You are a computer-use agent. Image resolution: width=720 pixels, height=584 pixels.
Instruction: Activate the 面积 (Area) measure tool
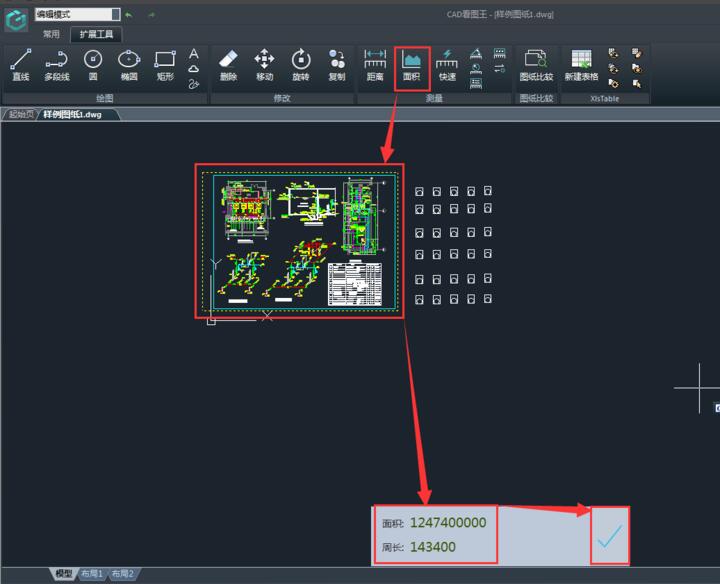tap(411, 65)
